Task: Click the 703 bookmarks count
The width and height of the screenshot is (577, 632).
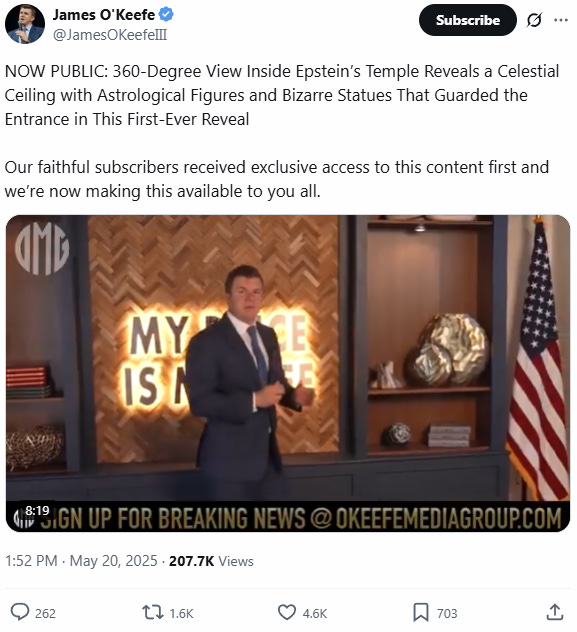Action: pos(447,613)
